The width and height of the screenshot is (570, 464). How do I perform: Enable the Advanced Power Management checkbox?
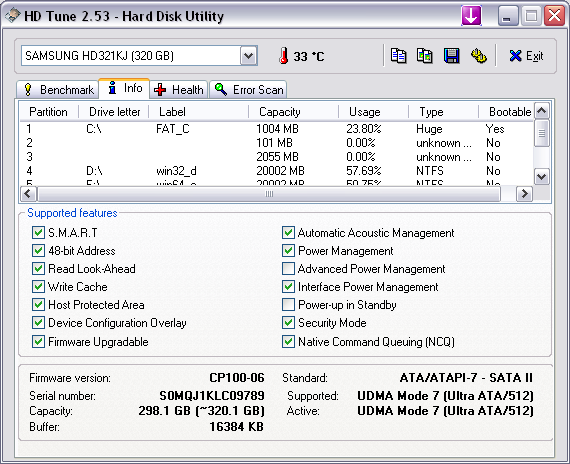(x=288, y=268)
